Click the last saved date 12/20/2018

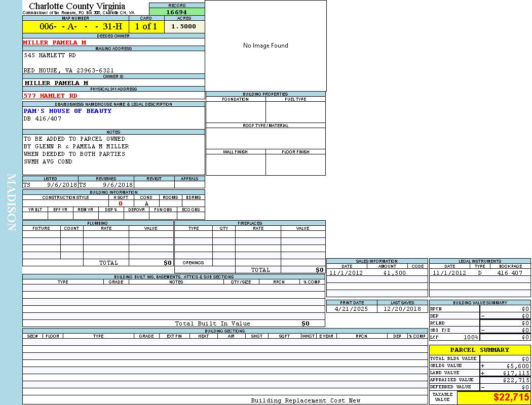tap(402, 309)
